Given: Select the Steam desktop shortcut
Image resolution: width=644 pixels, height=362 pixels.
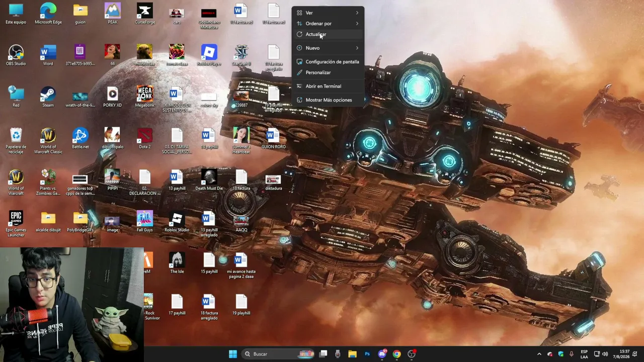Looking at the screenshot, I should (48, 97).
